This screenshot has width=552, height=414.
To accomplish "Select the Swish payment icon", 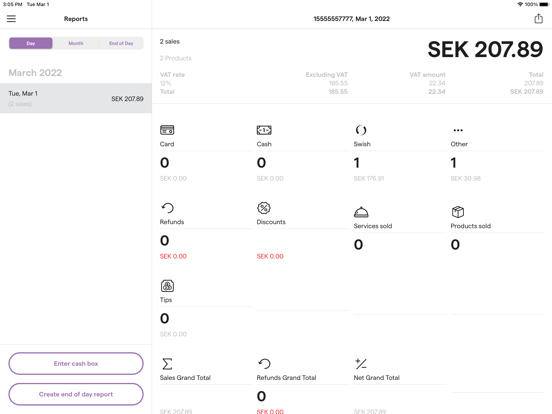I will 361,130.
